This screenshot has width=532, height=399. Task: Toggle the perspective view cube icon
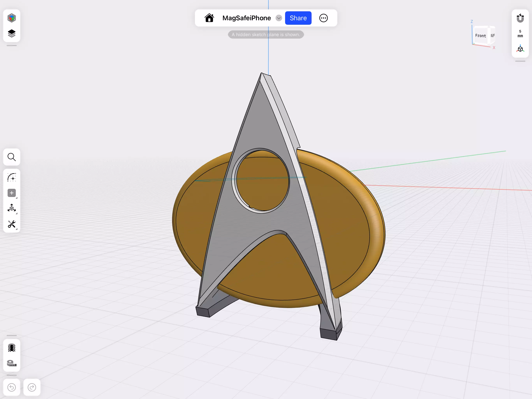click(x=520, y=49)
